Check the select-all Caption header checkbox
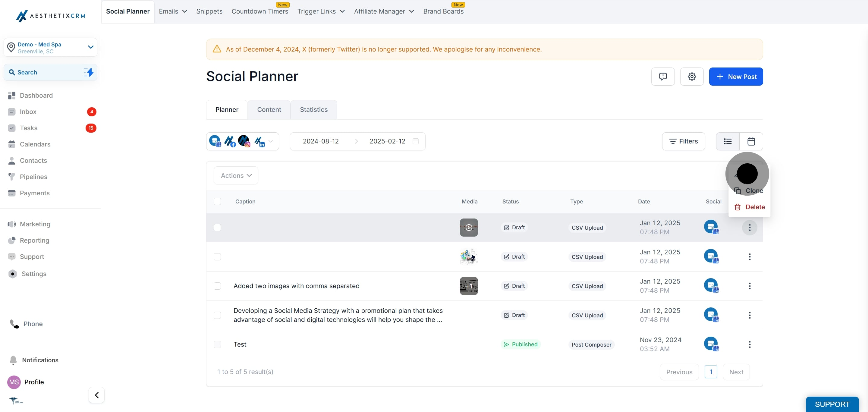The width and height of the screenshot is (868, 412). pyautogui.click(x=217, y=201)
